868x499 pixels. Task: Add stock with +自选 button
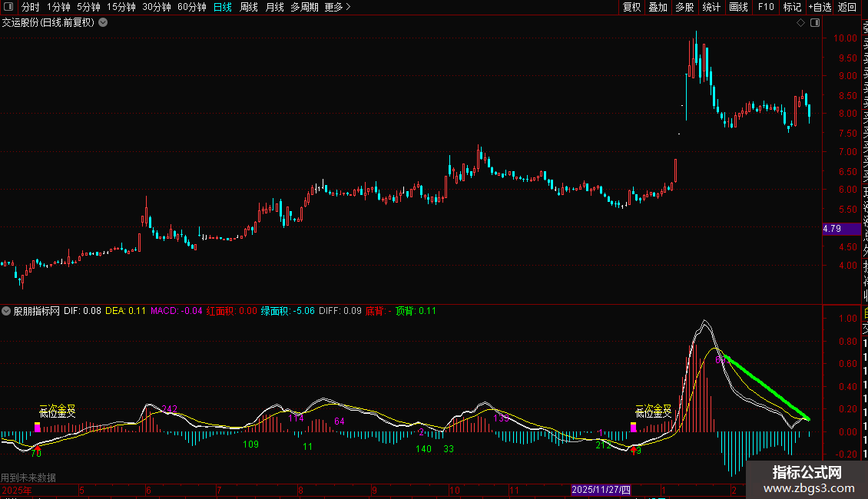tap(820, 7)
